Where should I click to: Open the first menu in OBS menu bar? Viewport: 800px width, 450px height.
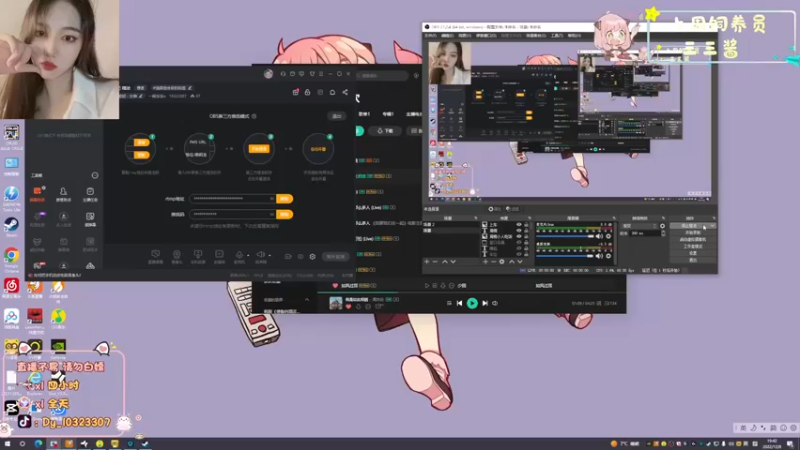(x=431, y=36)
